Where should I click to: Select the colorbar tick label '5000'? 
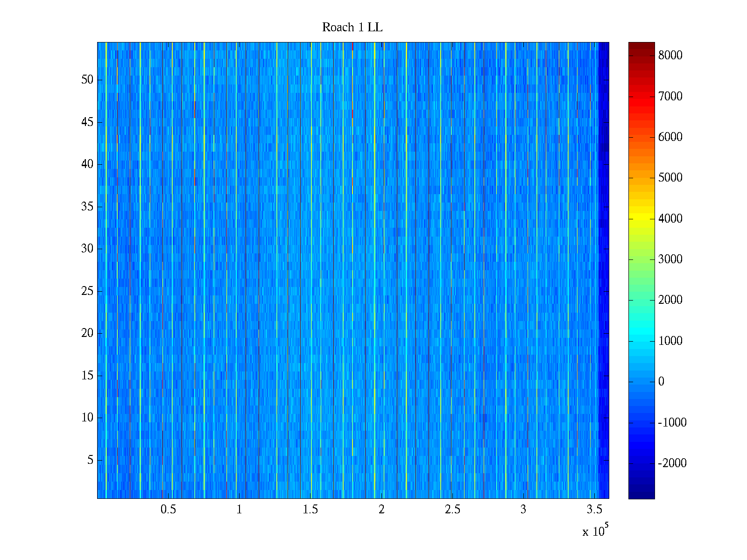670,178
